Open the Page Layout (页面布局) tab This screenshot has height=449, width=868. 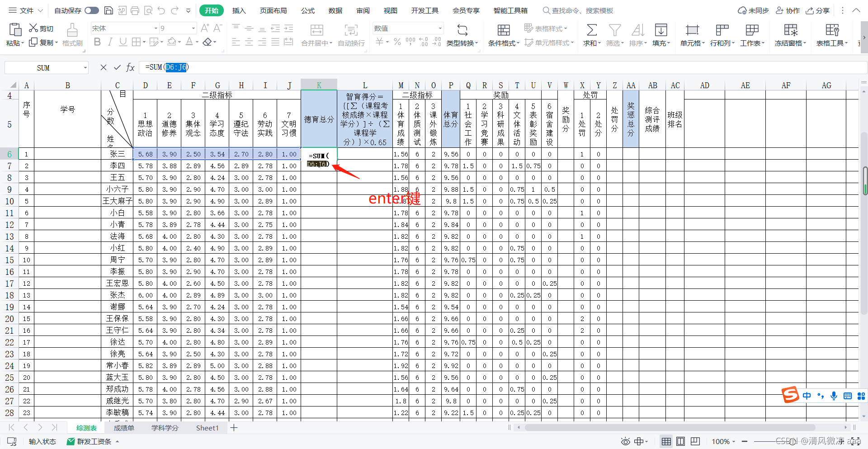274,10
